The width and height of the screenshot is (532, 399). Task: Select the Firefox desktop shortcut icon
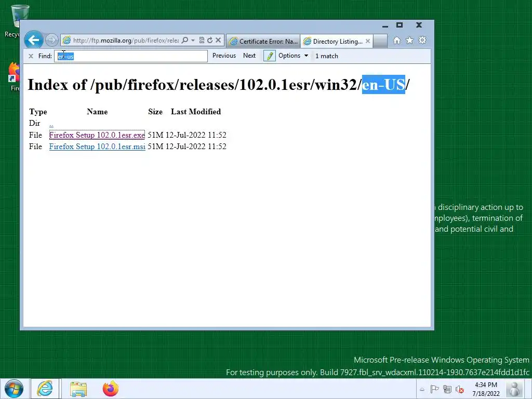(14, 77)
